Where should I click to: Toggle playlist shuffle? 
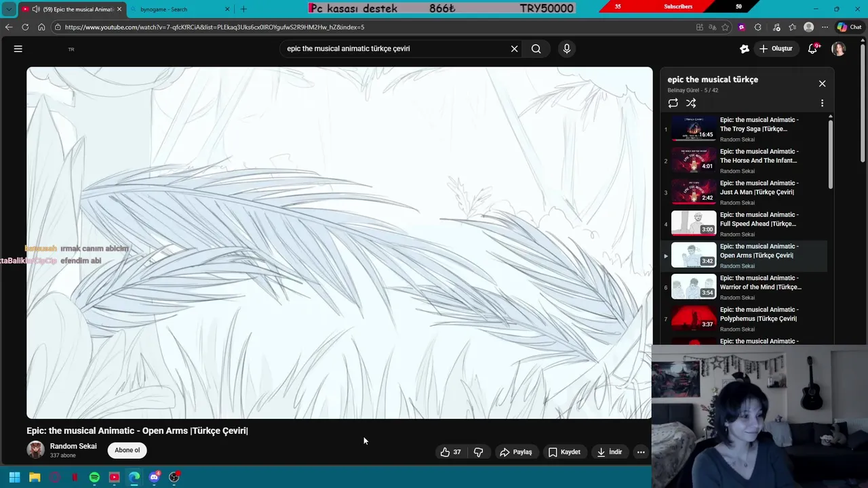click(x=691, y=103)
